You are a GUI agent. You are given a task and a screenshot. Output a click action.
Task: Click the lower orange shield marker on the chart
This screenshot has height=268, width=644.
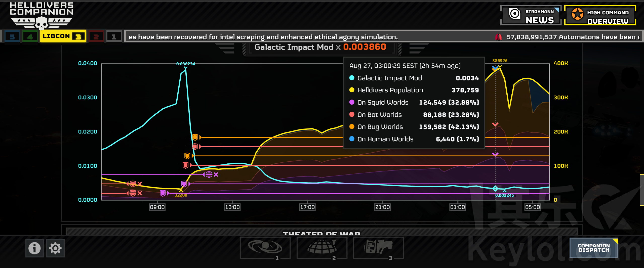point(187,156)
